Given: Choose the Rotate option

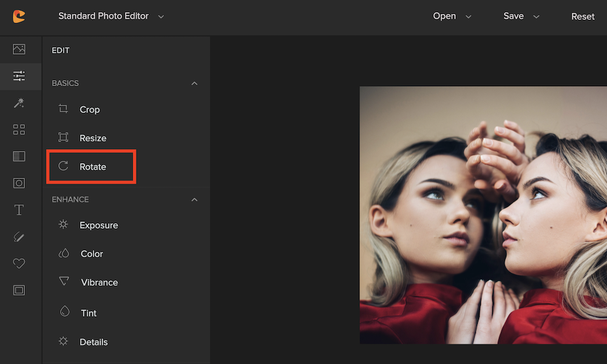Looking at the screenshot, I should [92, 167].
